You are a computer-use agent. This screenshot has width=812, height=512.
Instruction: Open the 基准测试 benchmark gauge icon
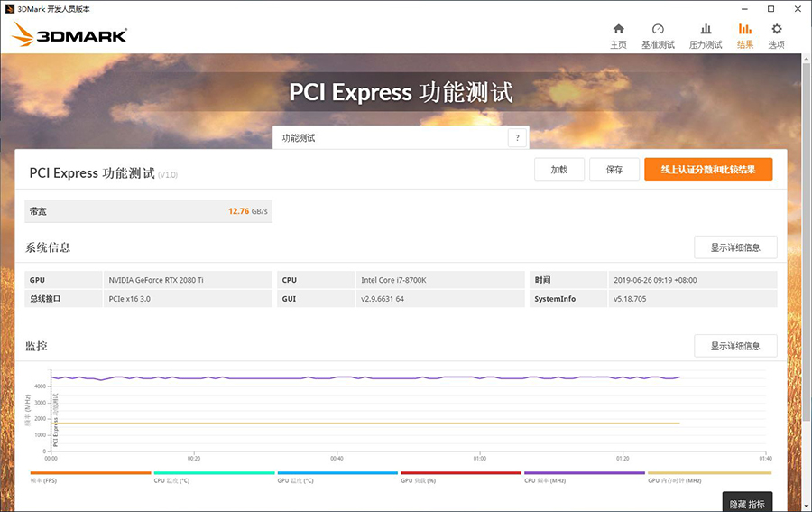tap(658, 35)
